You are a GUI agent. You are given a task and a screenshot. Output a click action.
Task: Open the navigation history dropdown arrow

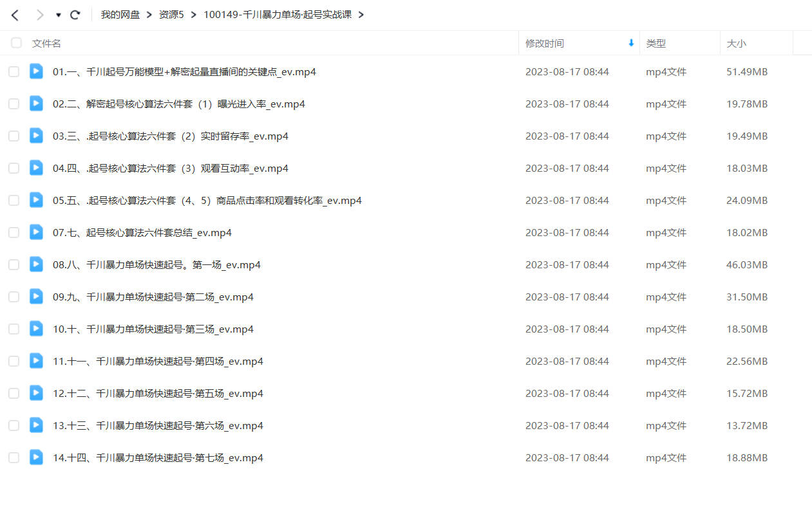[x=59, y=15]
